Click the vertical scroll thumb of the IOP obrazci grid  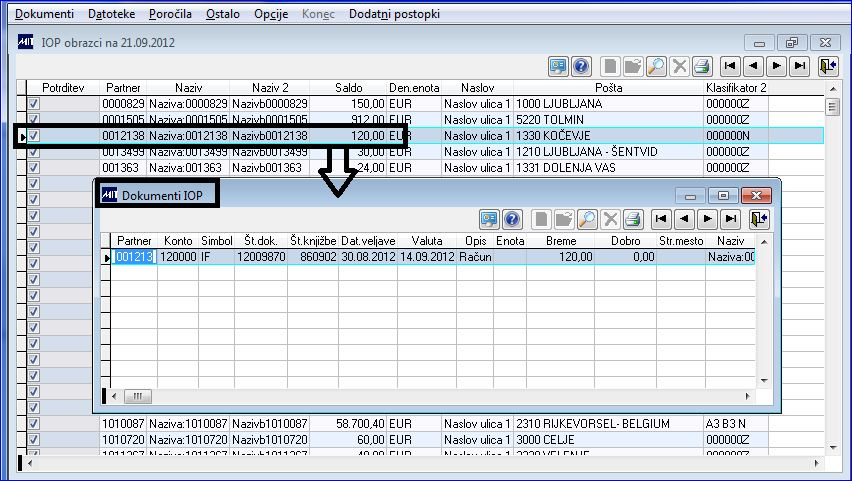[x=832, y=106]
